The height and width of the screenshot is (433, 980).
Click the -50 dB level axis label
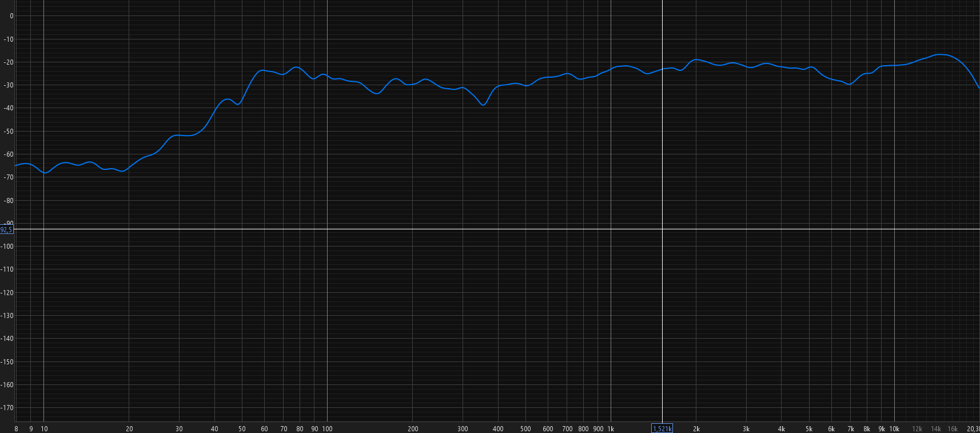tap(9, 131)
